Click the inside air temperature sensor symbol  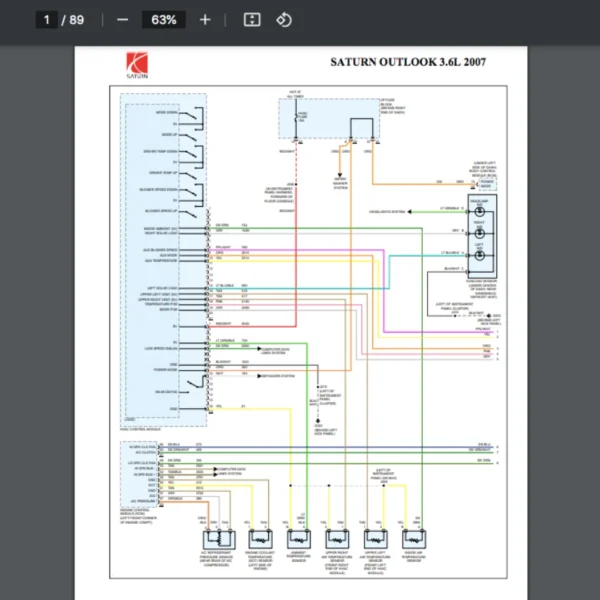(x=414, y=540)
